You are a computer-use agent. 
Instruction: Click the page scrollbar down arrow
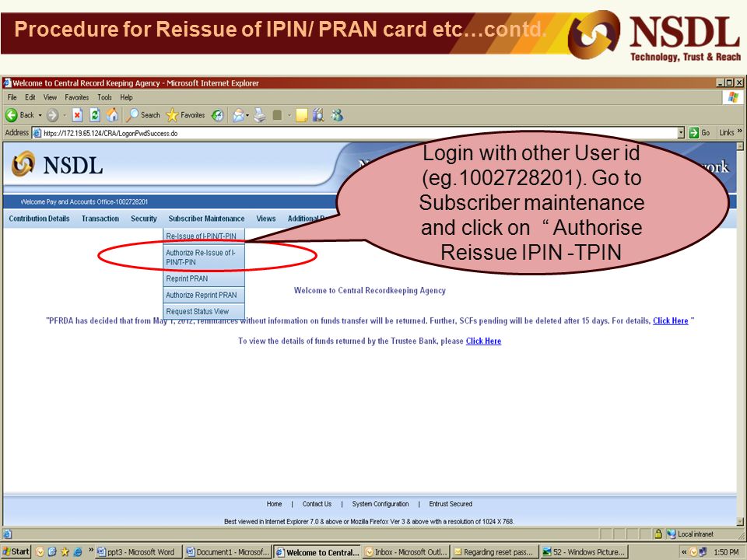740,521
